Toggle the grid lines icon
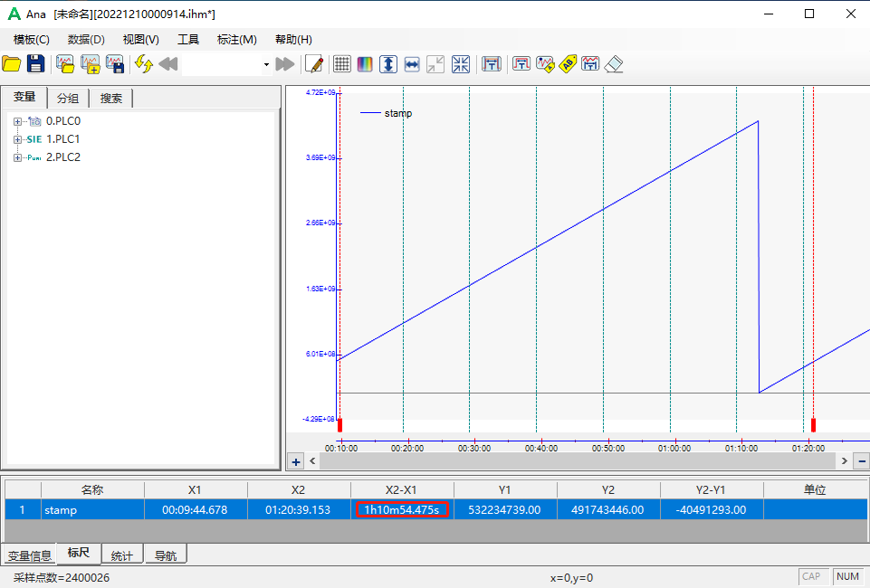870x588 pixels. tap(342, 64)
